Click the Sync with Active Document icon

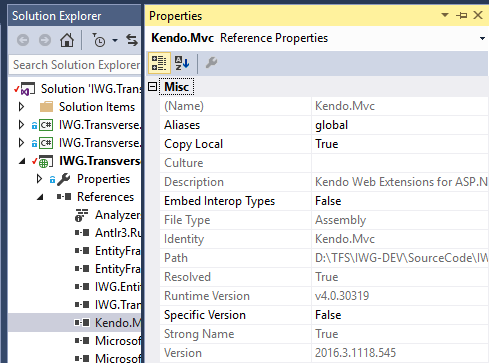(x=132, y=41)
